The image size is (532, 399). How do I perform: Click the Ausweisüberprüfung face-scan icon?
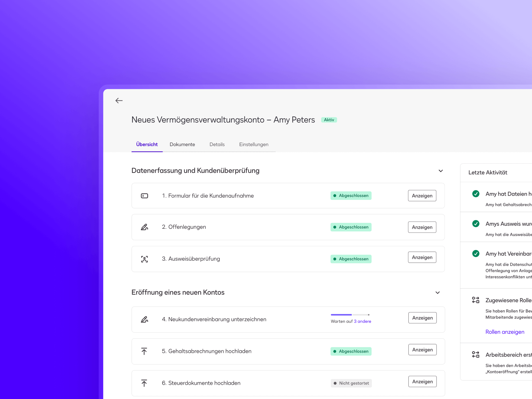[x=144, y=259]
